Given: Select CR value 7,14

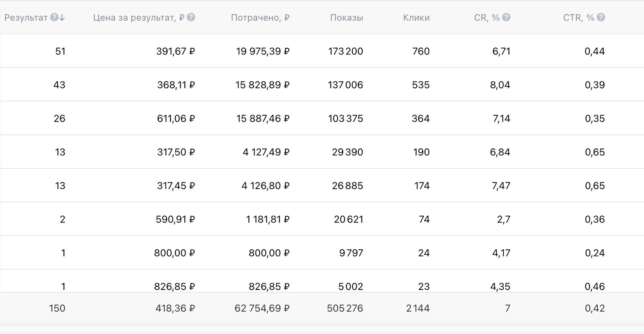Looking at the screenshot, I should [x=501, y=118].
